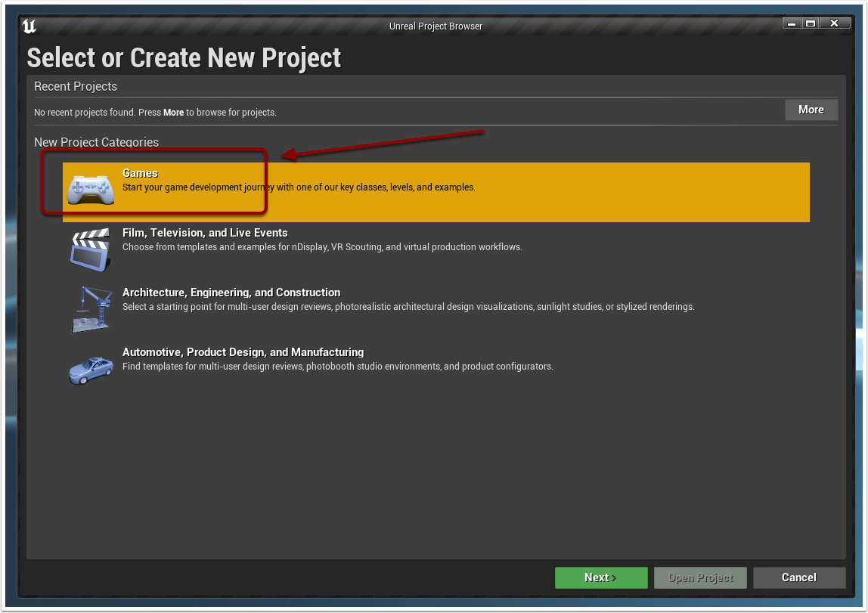
Task: Close the Unreal Project Browser window
Action: 835,23
